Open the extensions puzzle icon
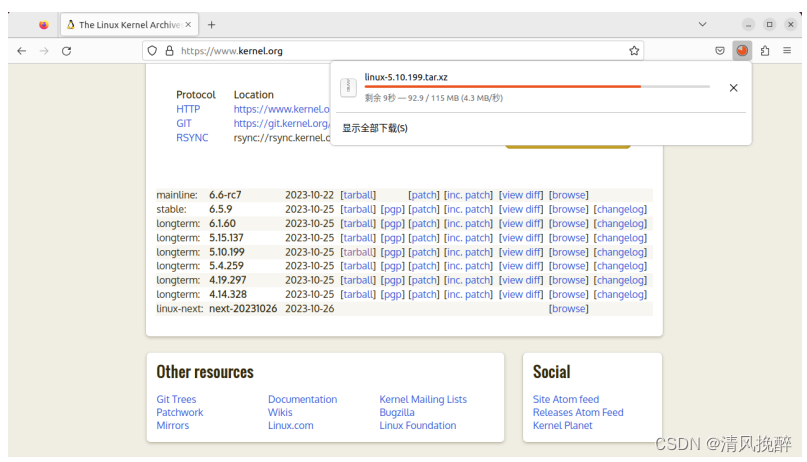 click(x=765, y=51)
